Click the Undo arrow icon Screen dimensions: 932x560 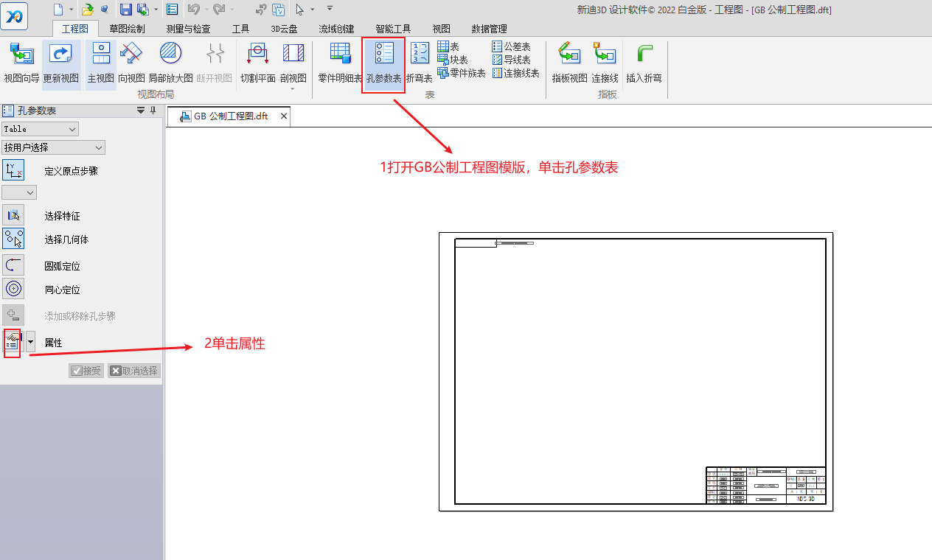point(193,9)
